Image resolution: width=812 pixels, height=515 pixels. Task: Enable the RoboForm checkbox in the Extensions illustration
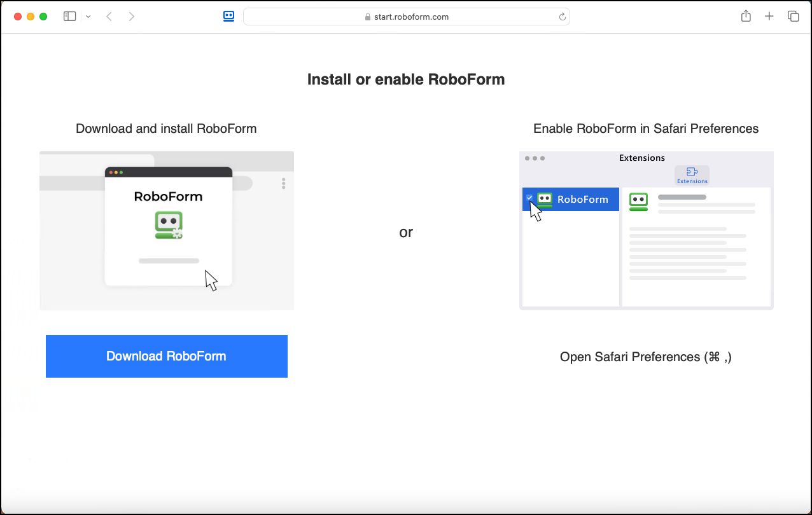529,197
